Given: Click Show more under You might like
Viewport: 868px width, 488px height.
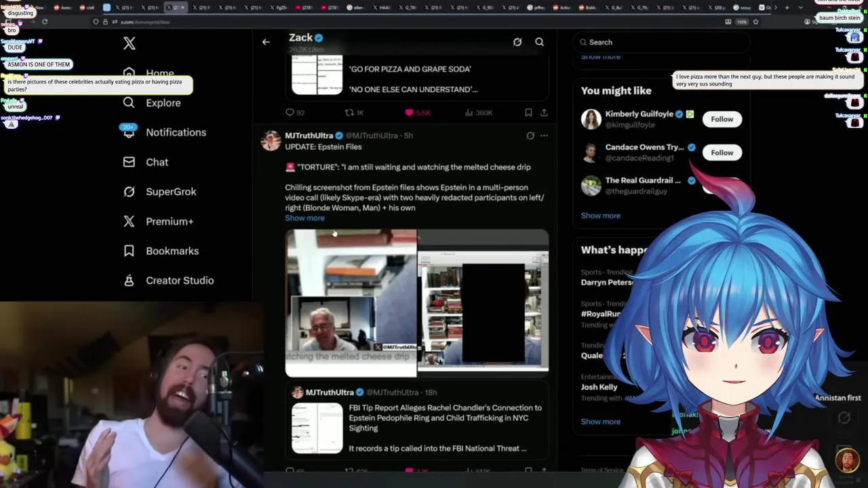Looking at the screenshot, I should click(x=601, y=216).
